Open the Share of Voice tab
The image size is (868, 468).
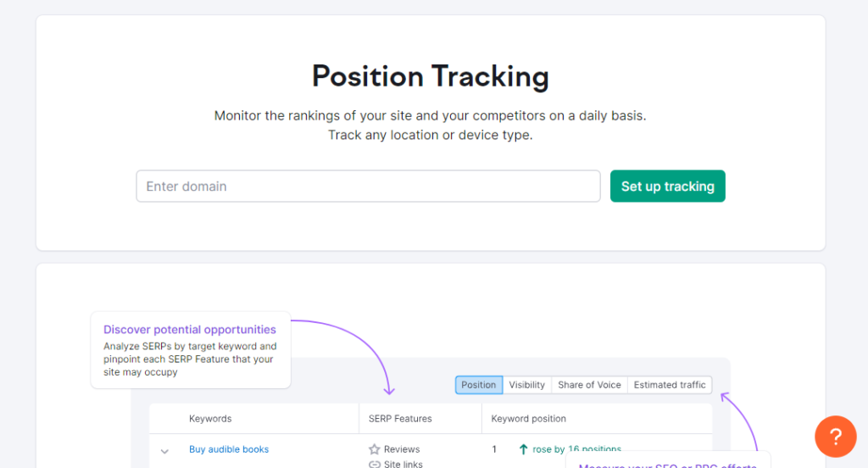(590, 385)
